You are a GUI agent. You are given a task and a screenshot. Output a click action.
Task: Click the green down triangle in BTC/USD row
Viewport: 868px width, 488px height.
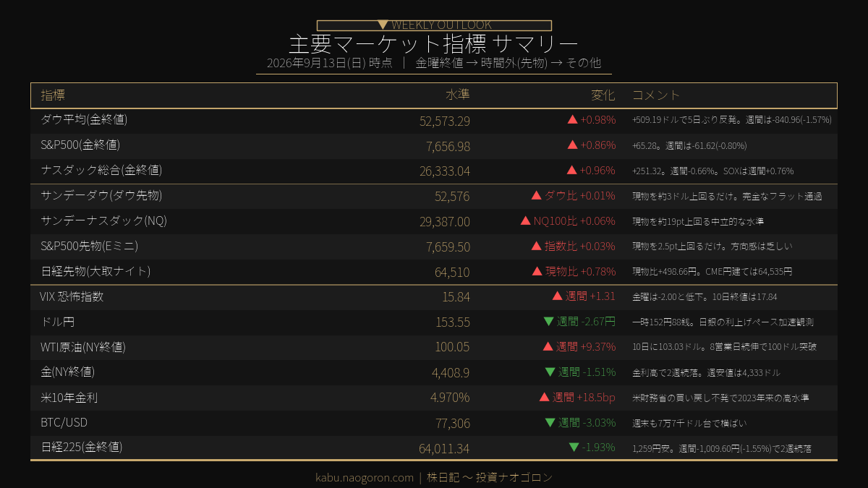point(550,422)
